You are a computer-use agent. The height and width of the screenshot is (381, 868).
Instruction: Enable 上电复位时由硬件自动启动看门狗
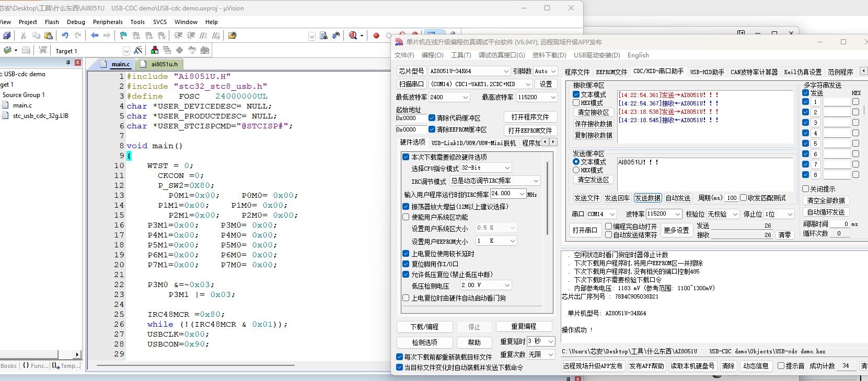[406, 298]
